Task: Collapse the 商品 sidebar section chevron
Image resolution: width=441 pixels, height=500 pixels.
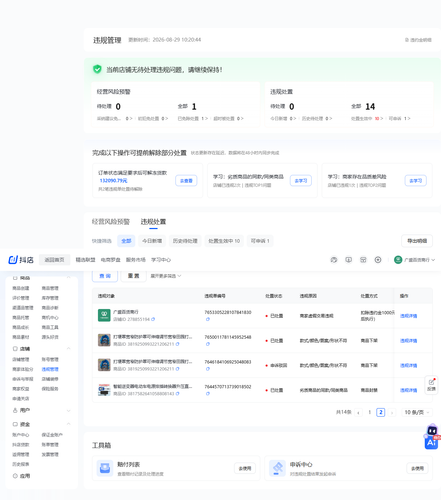Action: [x=69, y=277]
